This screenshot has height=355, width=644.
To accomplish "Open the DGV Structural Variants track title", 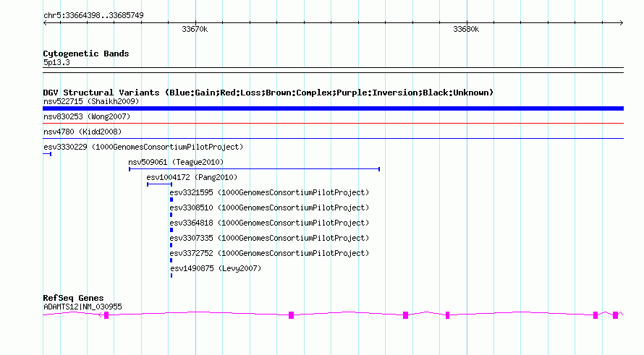I will point(268,93).
